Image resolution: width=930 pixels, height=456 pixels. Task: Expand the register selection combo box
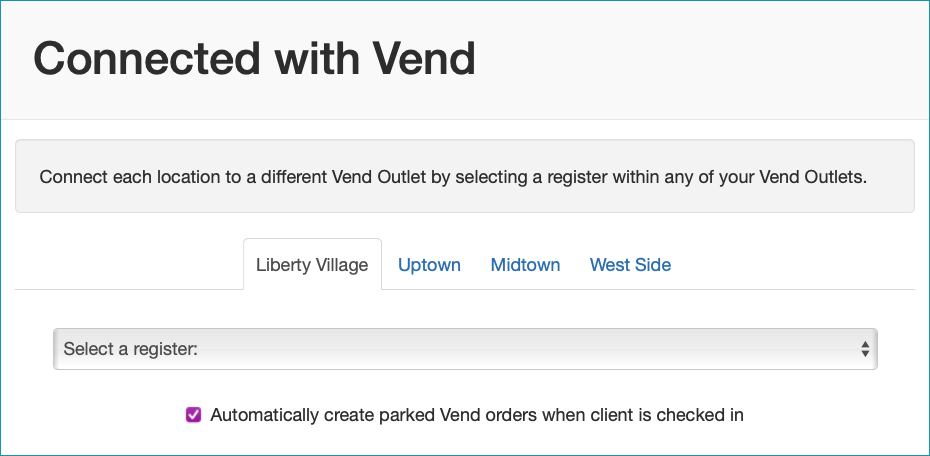pyautogui.click(x=465, y=349)
